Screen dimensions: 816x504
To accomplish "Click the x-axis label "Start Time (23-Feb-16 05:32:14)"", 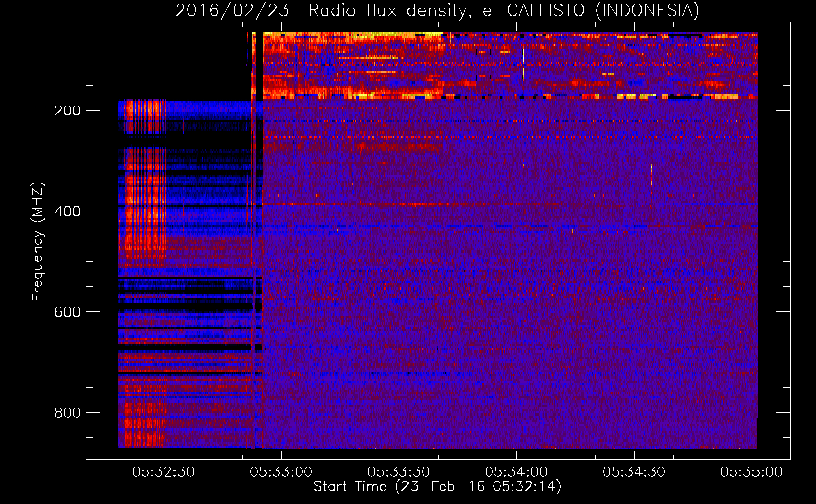I will (x=437, y=486).
